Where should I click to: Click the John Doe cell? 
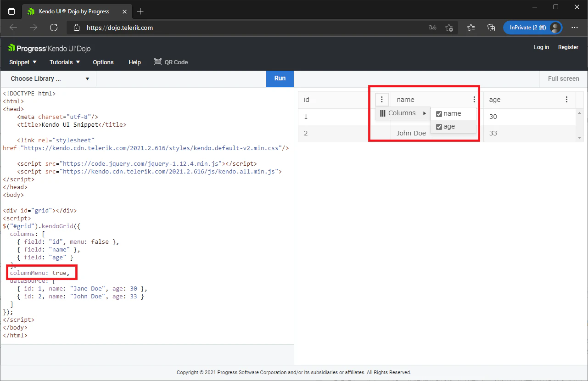pyautogui.click(x=437, y=133)
